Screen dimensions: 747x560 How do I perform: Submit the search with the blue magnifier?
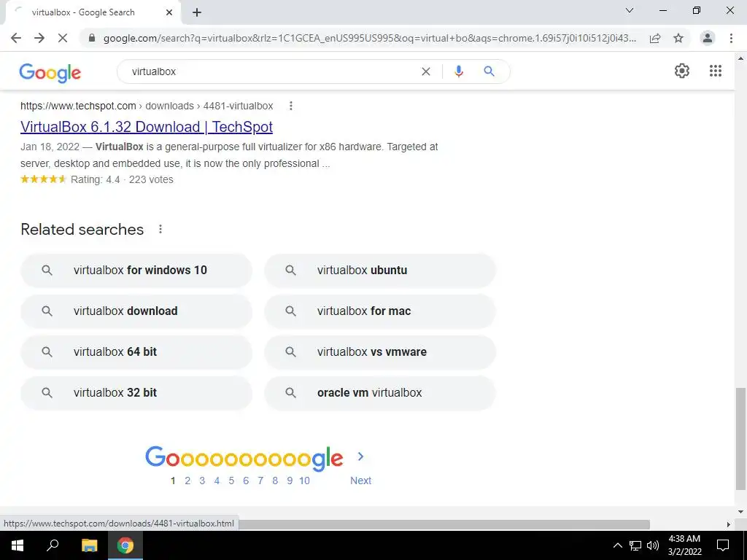coord(489,71)
